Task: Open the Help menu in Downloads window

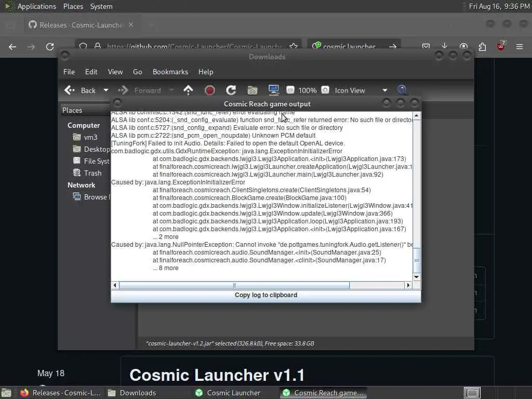Action: pos(206,72)
